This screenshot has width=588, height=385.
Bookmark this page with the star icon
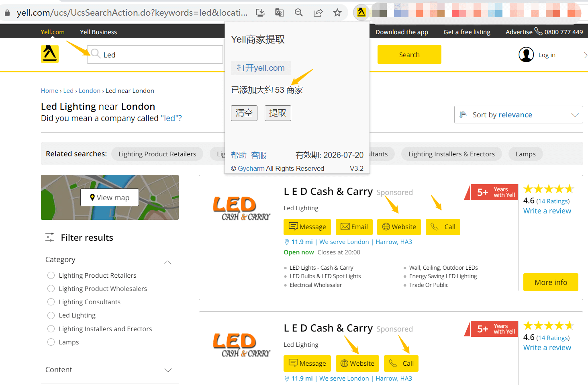click(337, 12)
